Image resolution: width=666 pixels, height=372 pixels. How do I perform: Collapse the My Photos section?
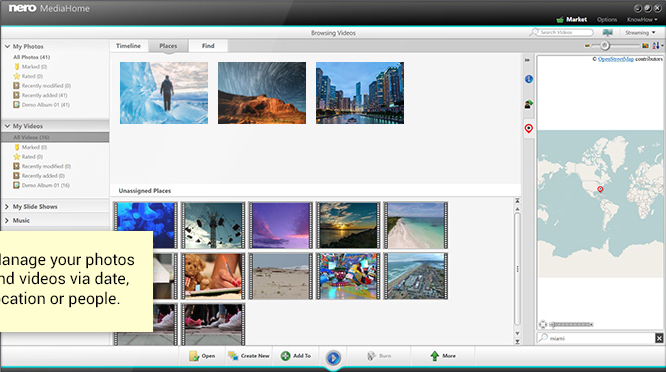7,46
